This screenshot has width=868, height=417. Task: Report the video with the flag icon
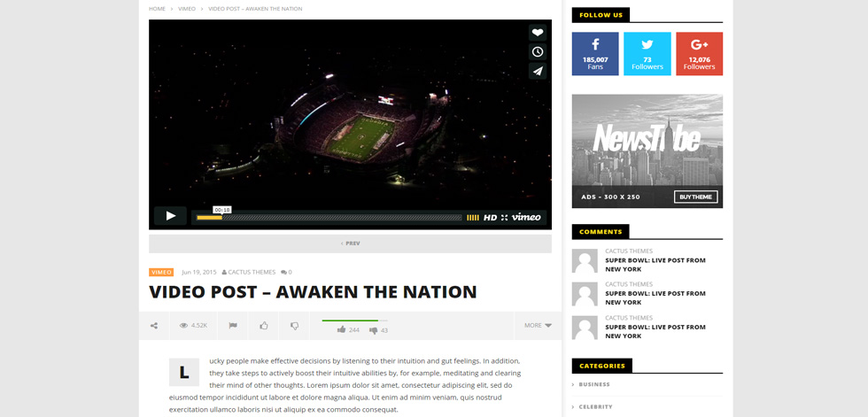[x=233, y=326]
